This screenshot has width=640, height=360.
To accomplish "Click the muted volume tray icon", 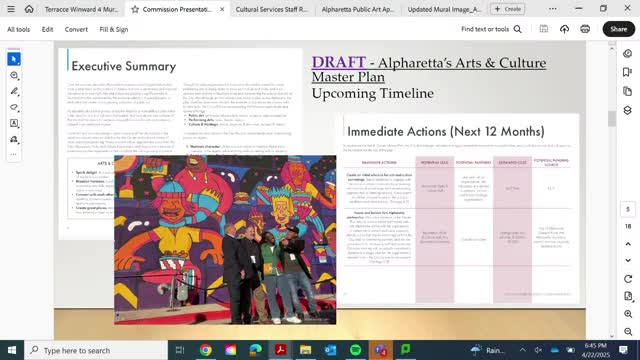I will (538, 350).
